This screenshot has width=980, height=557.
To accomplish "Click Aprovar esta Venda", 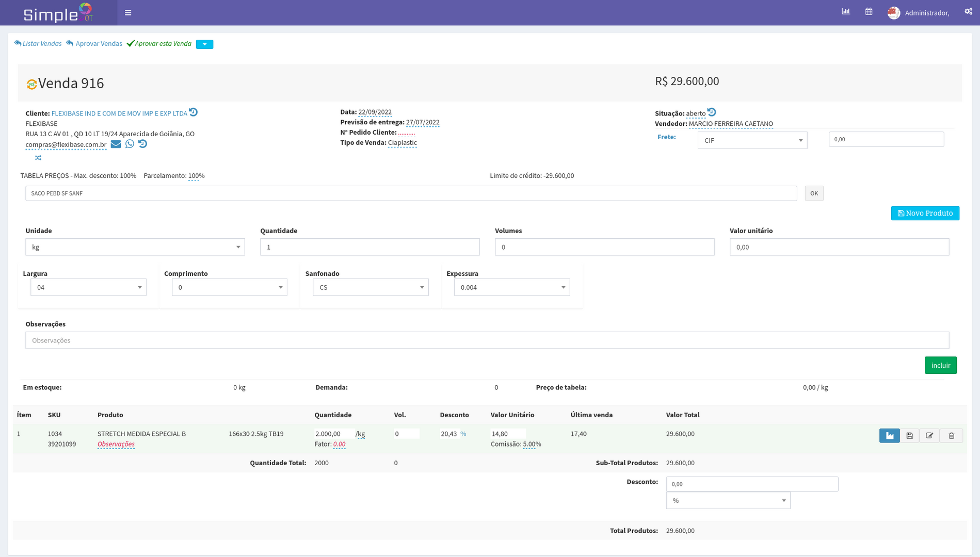I will tap(159, 44).
